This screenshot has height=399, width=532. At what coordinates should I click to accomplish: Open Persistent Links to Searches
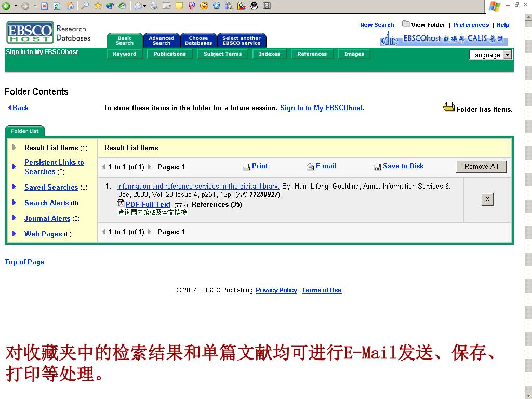[54, 167]
